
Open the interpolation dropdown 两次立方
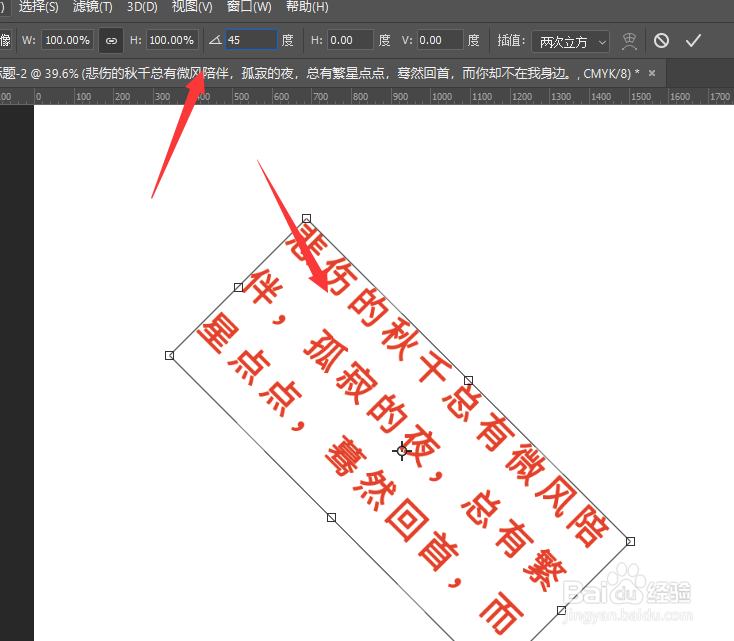[571, 42]
